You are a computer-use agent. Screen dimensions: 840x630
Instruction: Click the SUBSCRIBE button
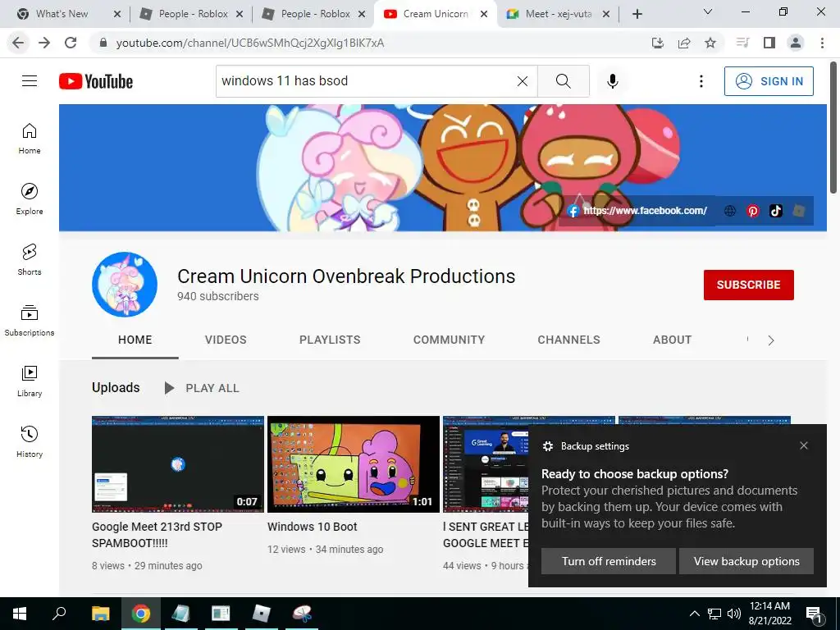pos(748,285)
